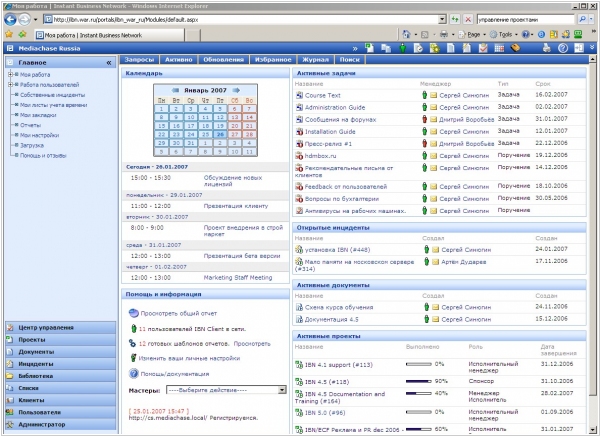The width and height of the screenshot is (600, 436).
Task: Switch to the Активно tab
Action: coord(179,60)
